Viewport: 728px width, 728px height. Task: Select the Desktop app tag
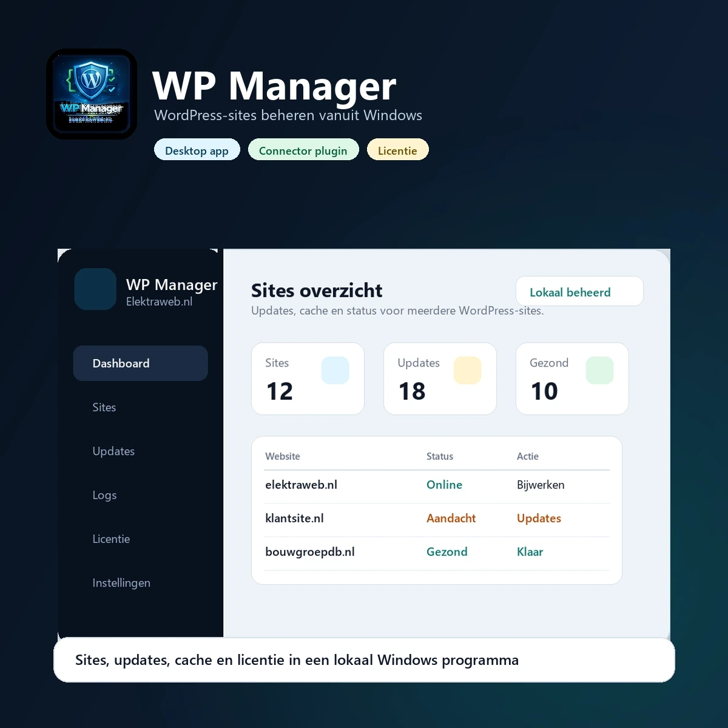[x=197, y=150]
